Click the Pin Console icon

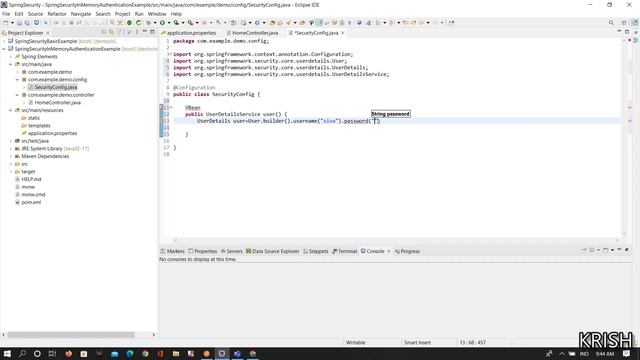coord(584,250)
